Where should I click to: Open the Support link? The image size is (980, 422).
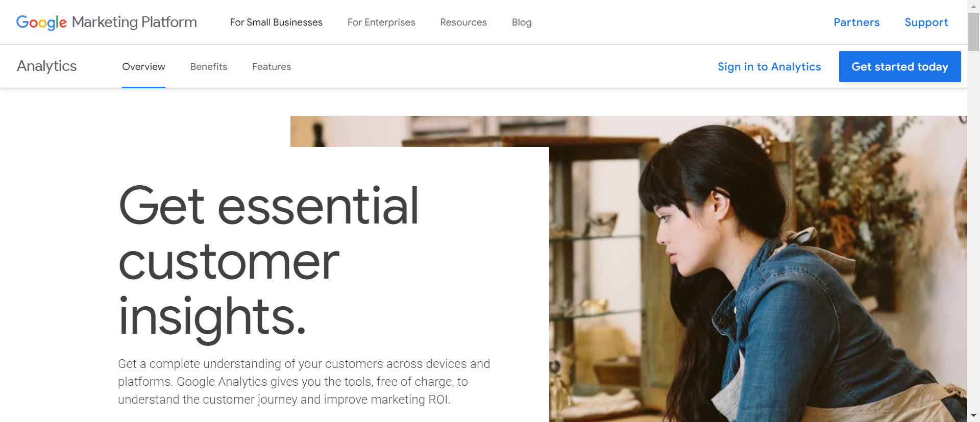(926, 22)
